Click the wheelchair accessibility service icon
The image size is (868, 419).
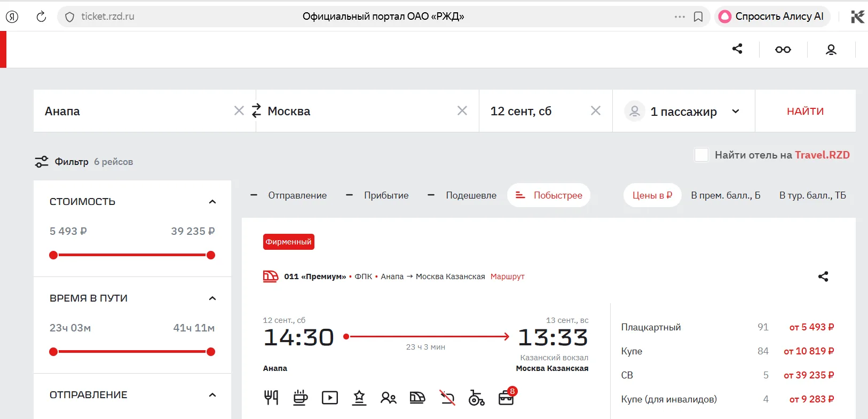click(x=476, y=398)
